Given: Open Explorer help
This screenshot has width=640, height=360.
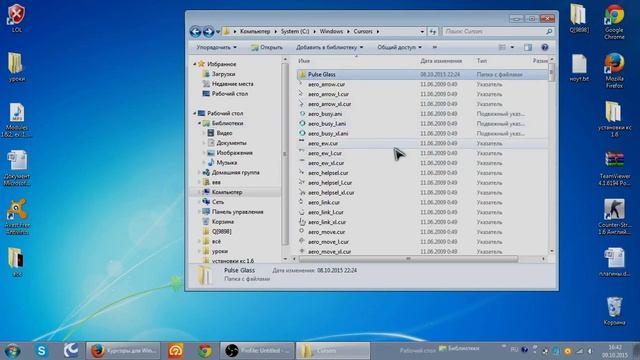Looking at the screenshot, I should (544, 47).
